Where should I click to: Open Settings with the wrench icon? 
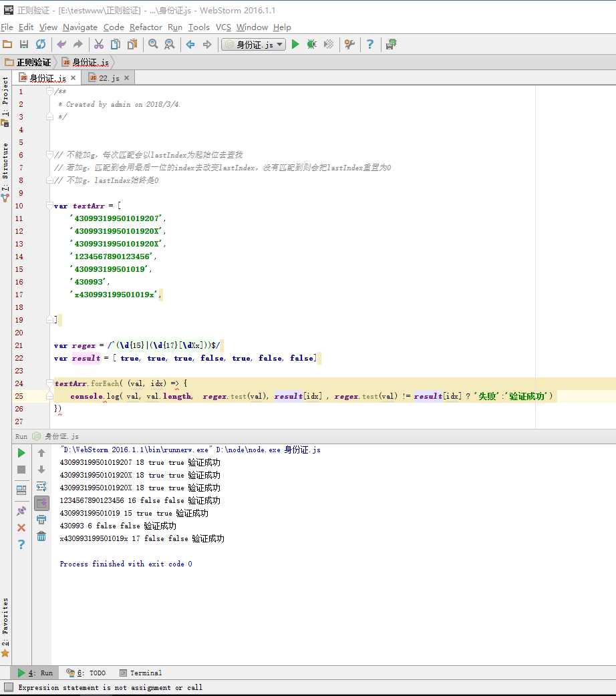(349, 44)
